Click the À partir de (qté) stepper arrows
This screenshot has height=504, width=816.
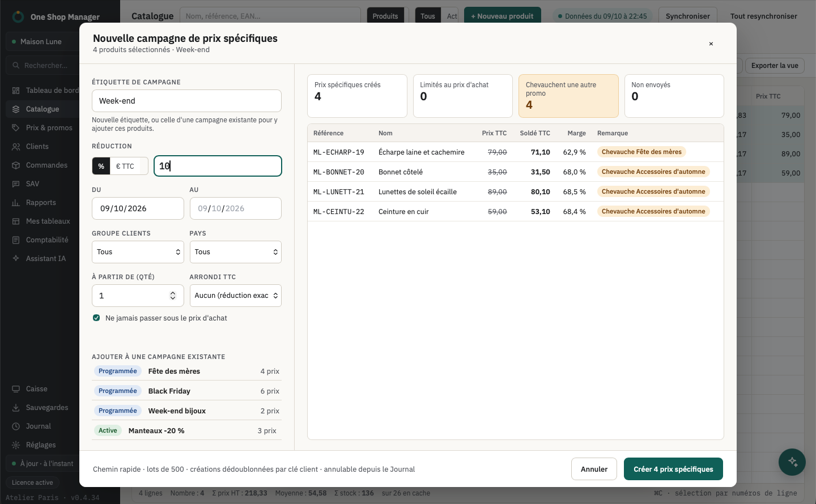click(173, 296)
